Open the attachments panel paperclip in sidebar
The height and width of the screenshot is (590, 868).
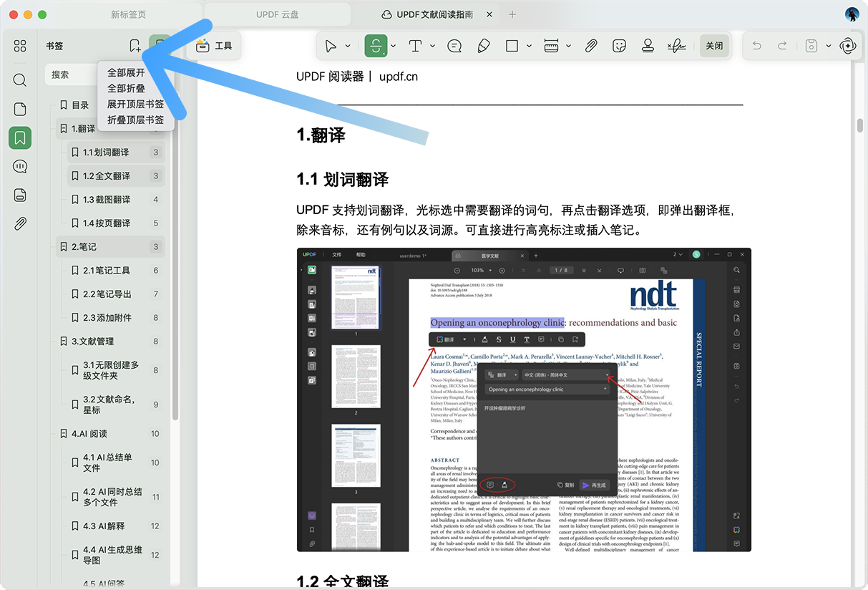[20, 224]
